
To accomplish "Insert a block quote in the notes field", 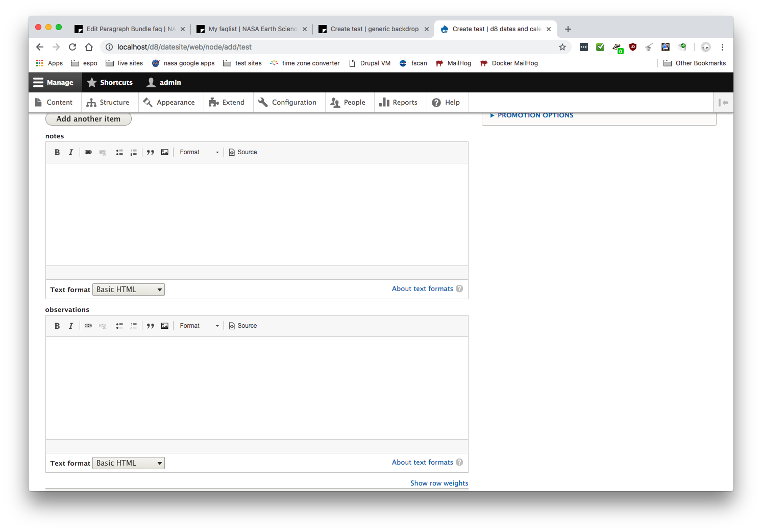I will pyautogui.click(x=150, y=152).
